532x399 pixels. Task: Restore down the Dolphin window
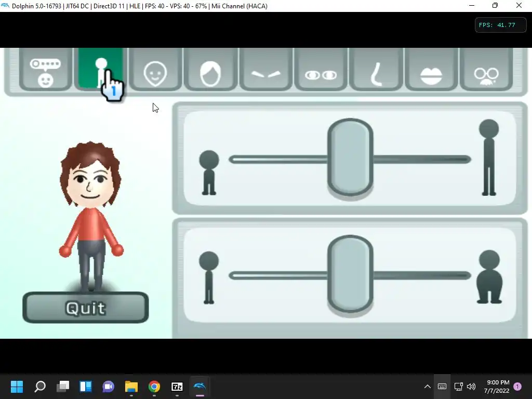pyautogui.click(x=495, y=5)
